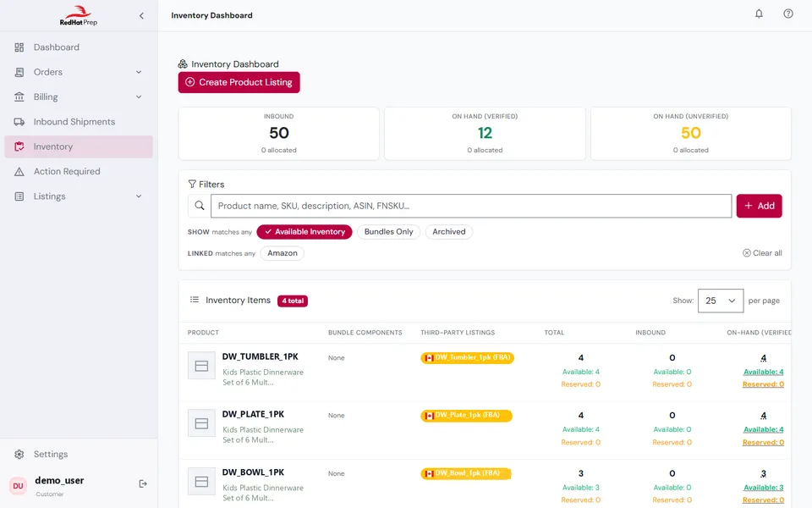
Task: Click the Add filter button
Action: [760, 206]
